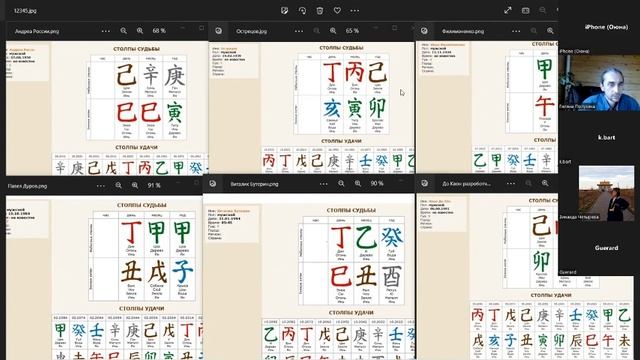Click СТОЛПЫ СУДЬБЫ heading in Острецов.jpg chart
The width and height of the screenshot is (640, 360).
(341, 48)
